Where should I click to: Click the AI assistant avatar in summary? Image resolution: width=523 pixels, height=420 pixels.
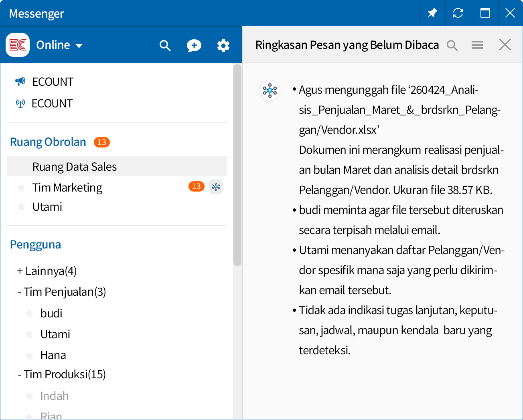point(270,91)
